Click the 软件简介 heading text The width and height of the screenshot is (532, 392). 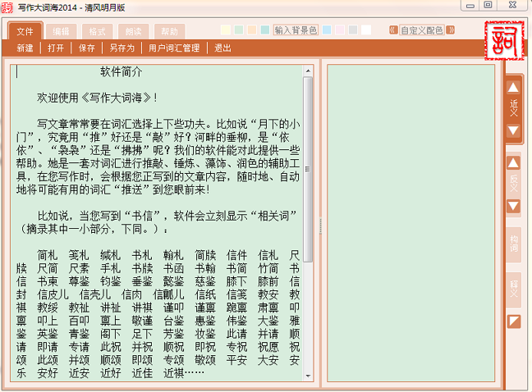[121, 71]
